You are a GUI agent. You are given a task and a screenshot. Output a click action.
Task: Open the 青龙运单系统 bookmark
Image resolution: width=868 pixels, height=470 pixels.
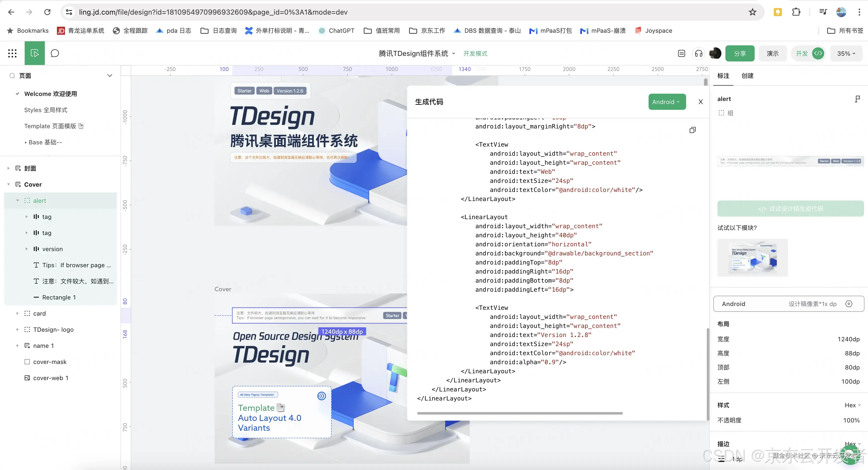tap(81, 31)
